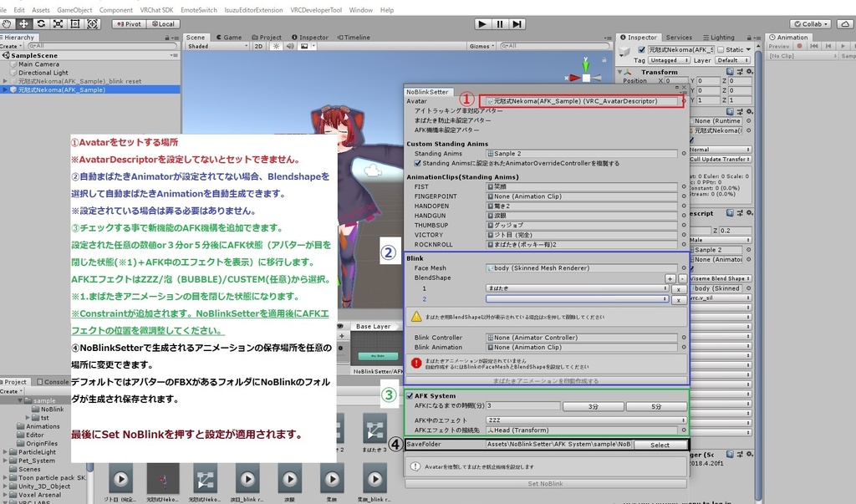Toggle the Static checkbox in Inspector
856x504 pixels.
[721, 49]
